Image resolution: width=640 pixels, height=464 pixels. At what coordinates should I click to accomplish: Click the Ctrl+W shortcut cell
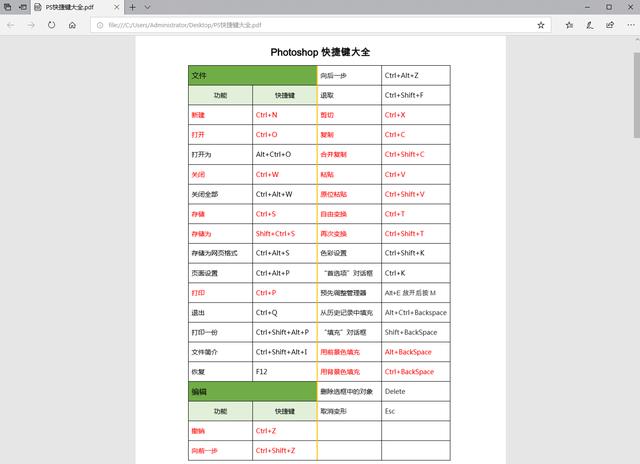[x=284, y=174]
